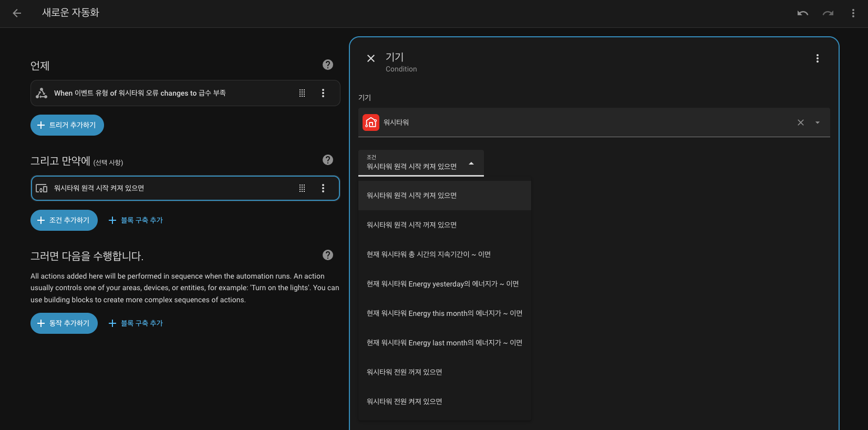This screenshot has height=430, width=868.
Task: Click drag handle on the trigger row
Action: [302, 93]
